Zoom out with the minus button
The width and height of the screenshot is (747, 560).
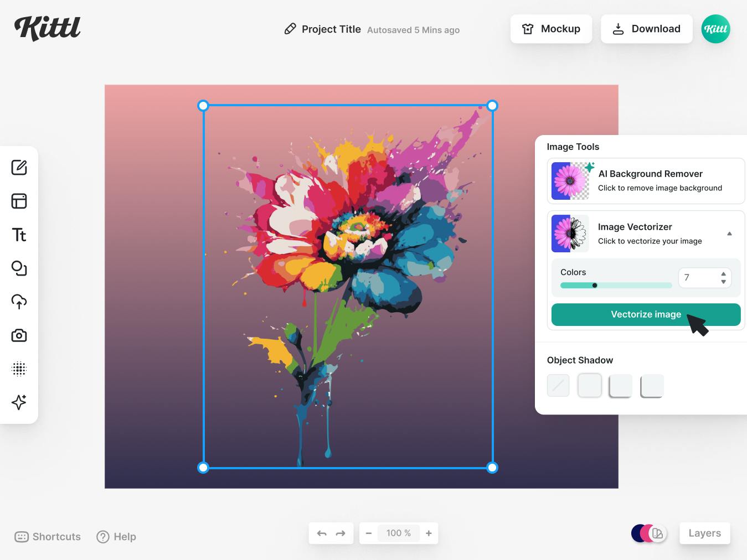click(x=369, y=533)
